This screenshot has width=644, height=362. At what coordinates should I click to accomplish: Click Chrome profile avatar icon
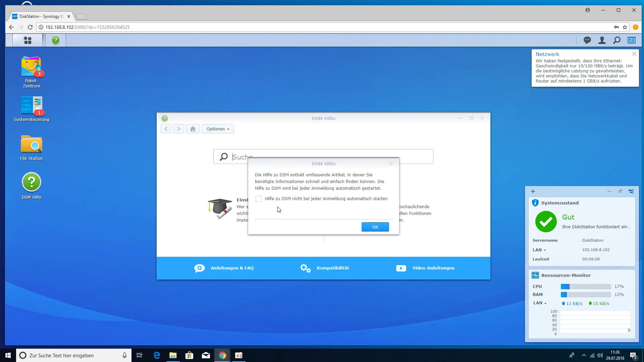[588, 10]
